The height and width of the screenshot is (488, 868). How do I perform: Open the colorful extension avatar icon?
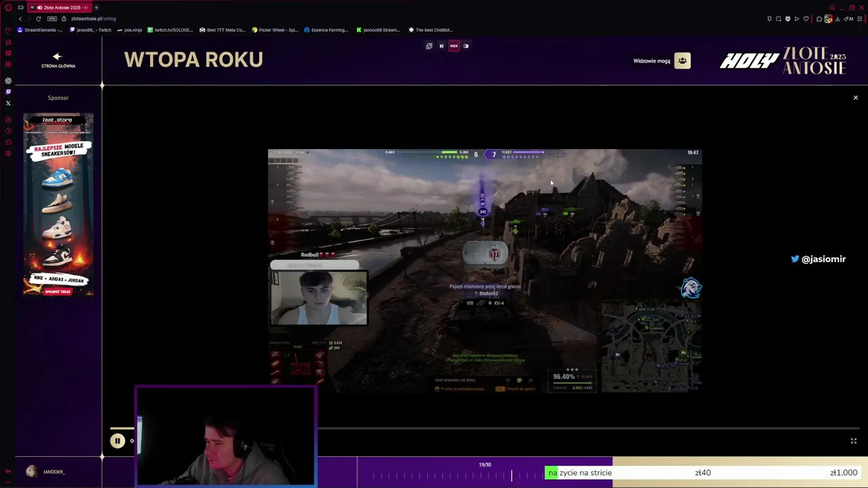[x=828, y=18]
